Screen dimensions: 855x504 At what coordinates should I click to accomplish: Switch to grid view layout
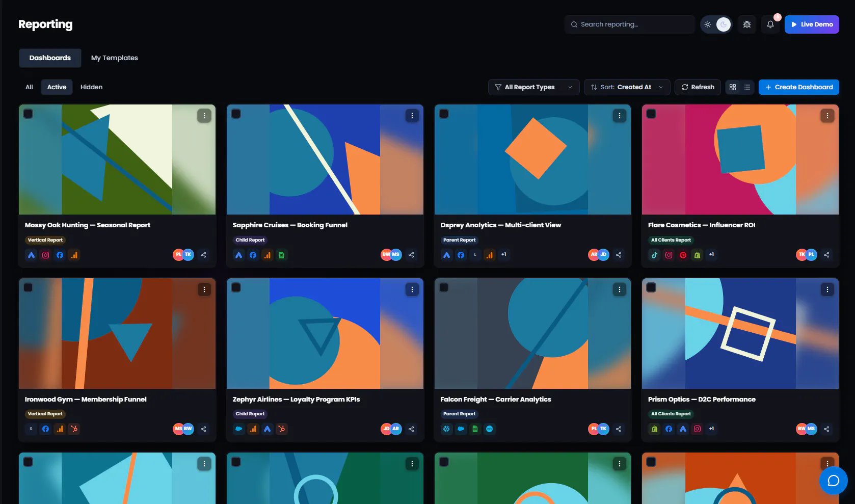point(733,87)
